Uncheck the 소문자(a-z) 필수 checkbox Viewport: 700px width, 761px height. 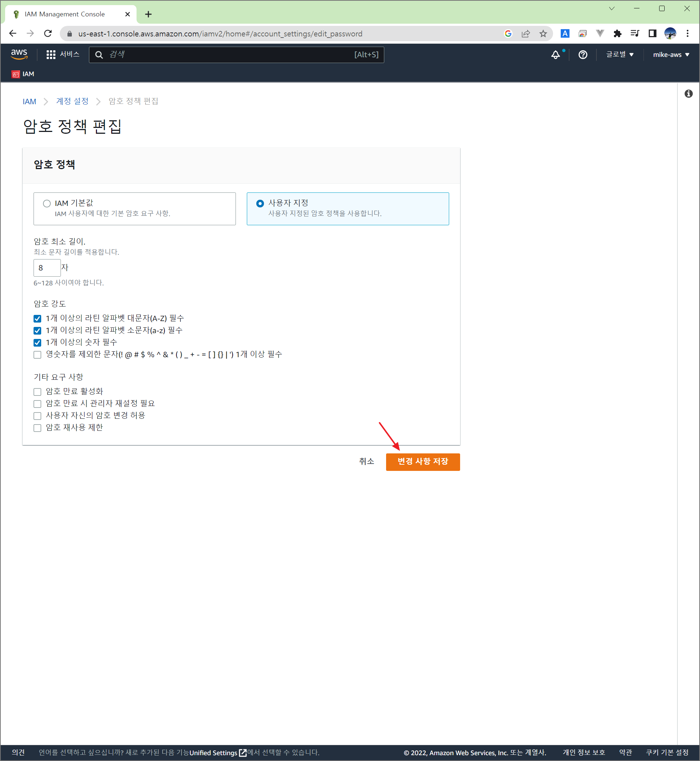(x=37, y=331)
